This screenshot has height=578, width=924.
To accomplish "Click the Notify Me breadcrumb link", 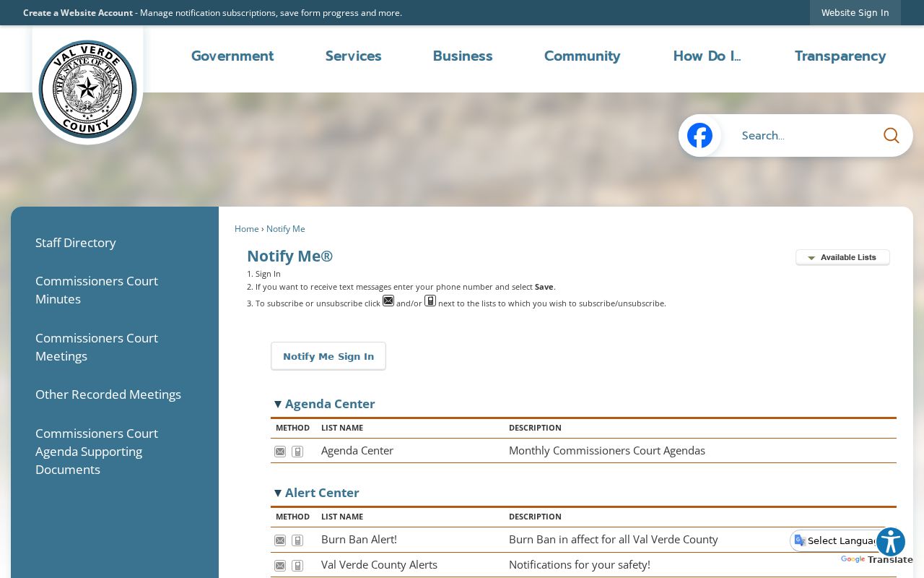I will [286, 229].
